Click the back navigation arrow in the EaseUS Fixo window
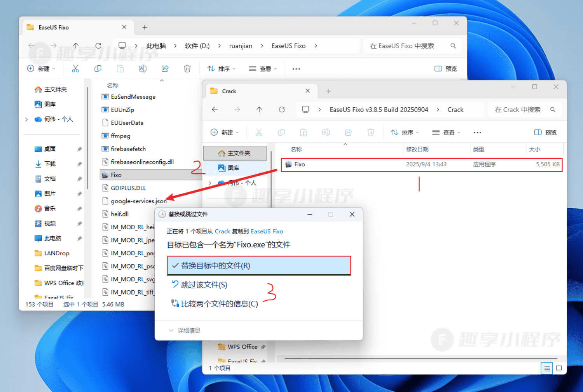 [31, 45]
